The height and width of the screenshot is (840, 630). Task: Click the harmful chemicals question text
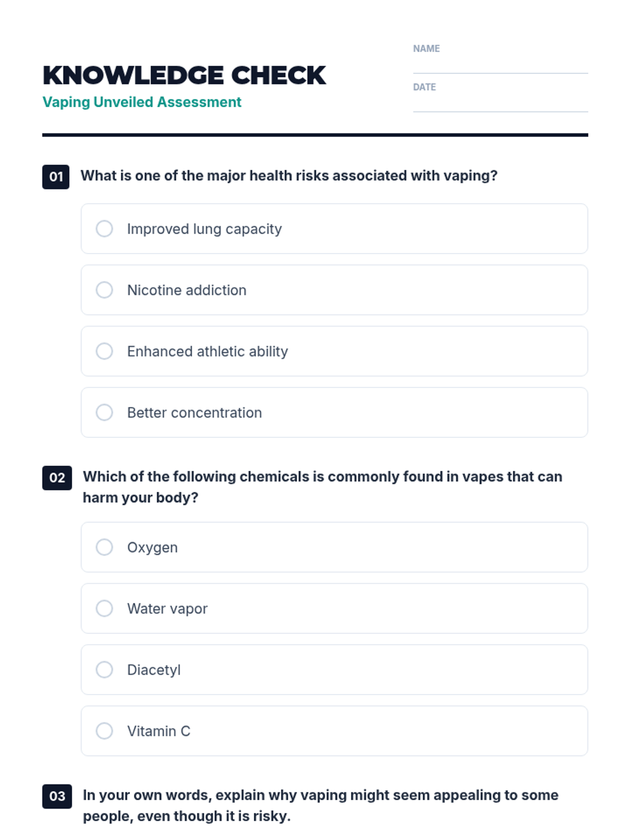322,487
